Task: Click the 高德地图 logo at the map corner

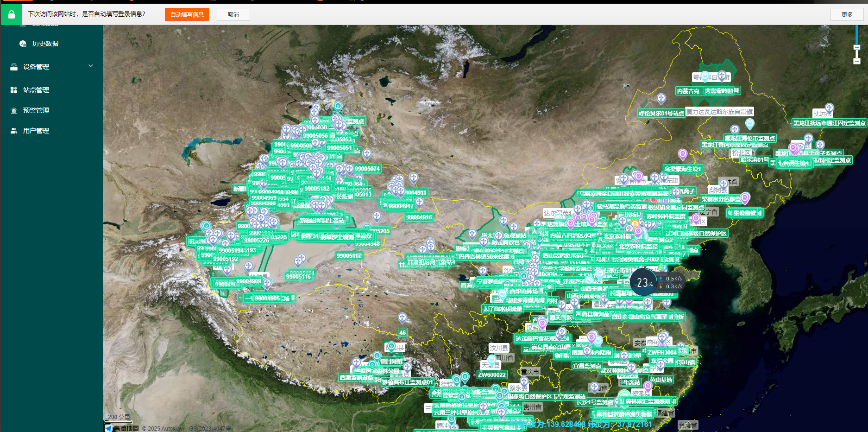Action: tap(121, 428)
